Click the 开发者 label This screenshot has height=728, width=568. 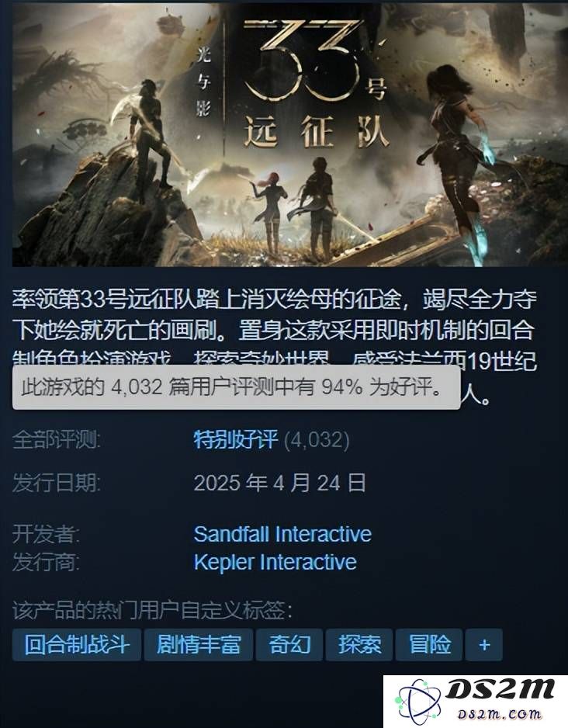pos(46,534)
